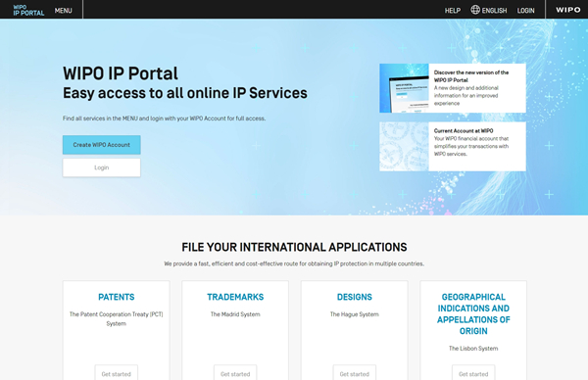
Task: Select the PATENTS card title
Action: (x=117, y=297)
